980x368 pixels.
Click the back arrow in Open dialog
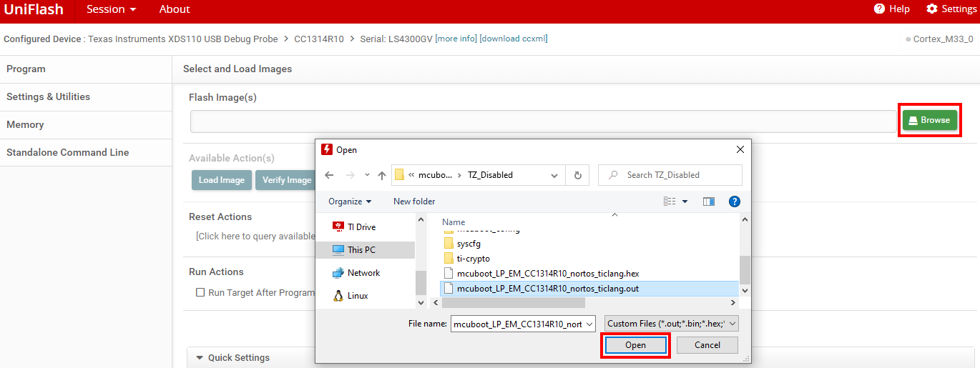point(329,175)
